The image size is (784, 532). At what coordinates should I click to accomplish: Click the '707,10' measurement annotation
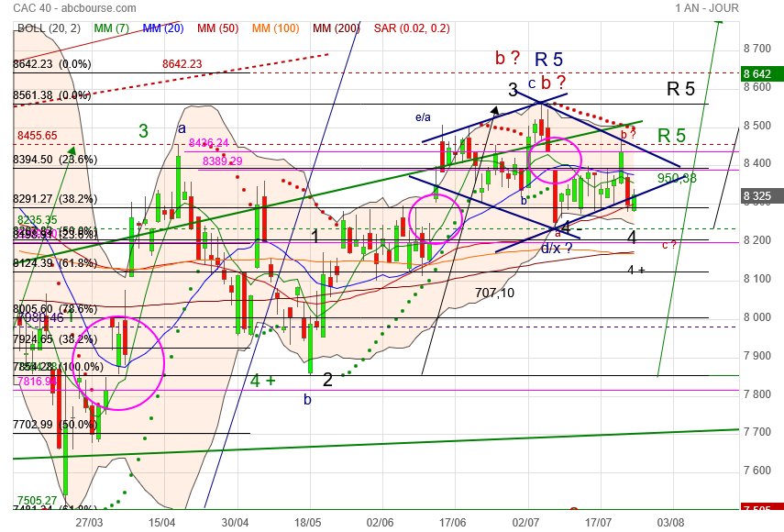(x=494, y=293)
